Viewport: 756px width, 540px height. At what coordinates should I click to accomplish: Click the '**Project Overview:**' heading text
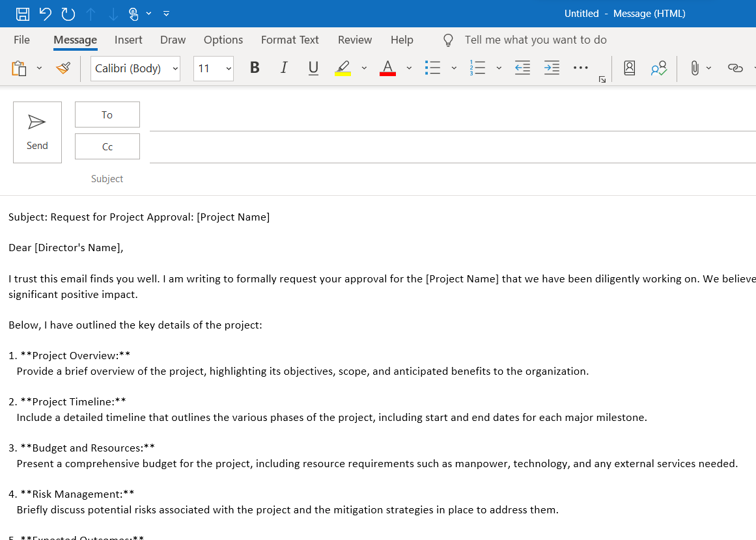pyautogui.click(x=76, y=355)
